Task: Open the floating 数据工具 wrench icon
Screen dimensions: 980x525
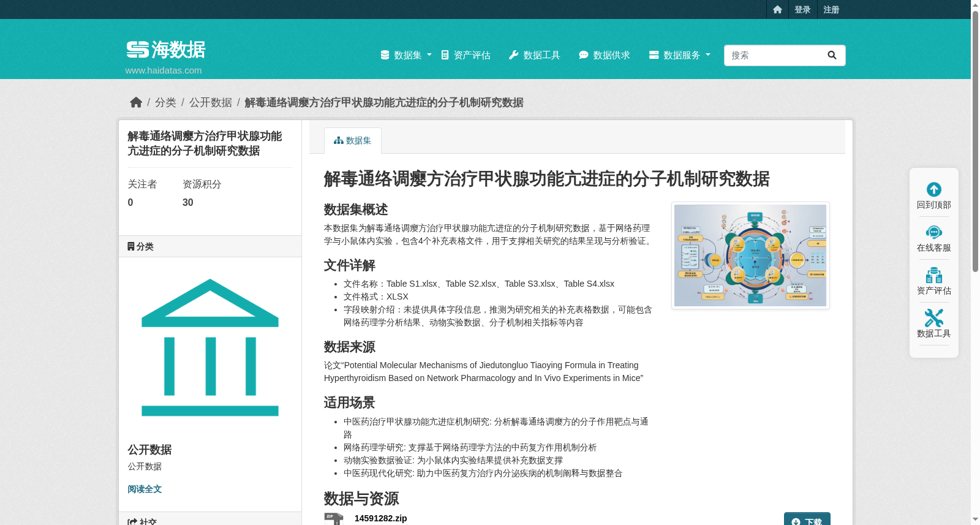Action: tap(934, 318)
